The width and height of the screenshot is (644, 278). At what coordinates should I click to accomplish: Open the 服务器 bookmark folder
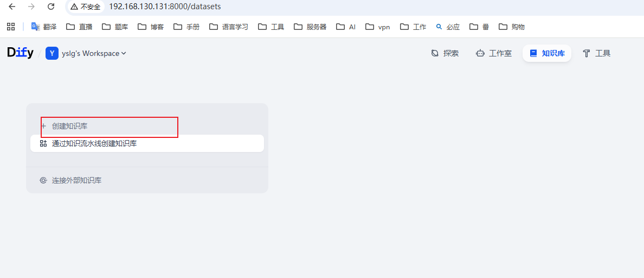click(x=310, y=27)
